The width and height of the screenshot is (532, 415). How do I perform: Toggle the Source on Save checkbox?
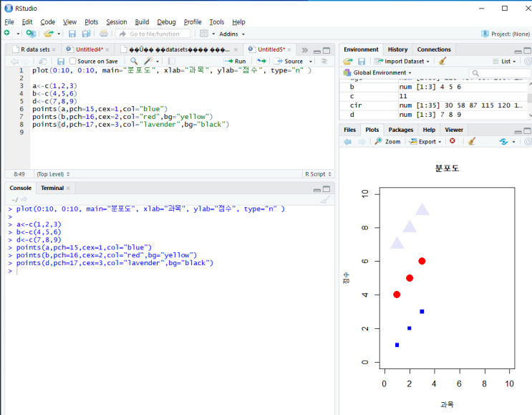[73, 62]
